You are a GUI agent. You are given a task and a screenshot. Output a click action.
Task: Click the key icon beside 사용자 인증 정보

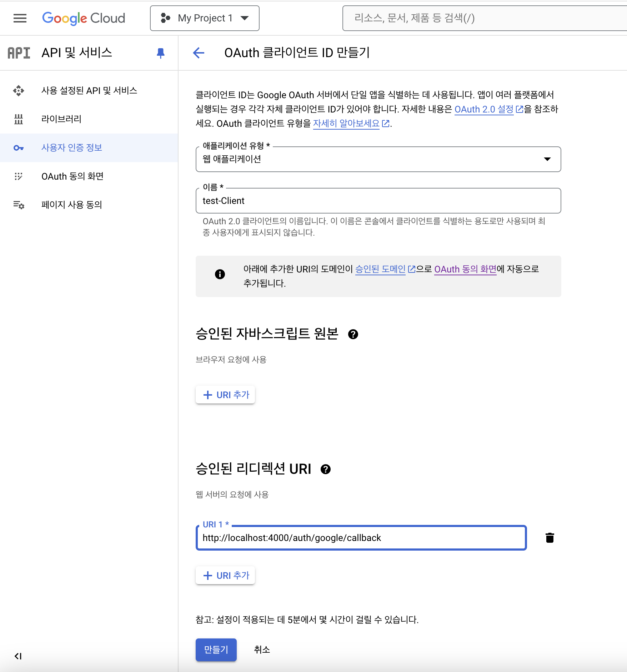(x=19, y=148)
